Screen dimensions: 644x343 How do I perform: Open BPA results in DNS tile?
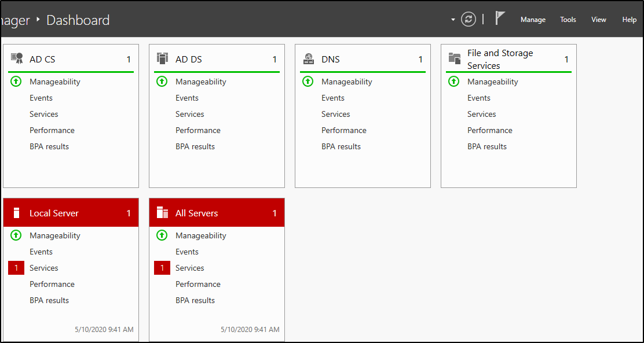point(341,146)
